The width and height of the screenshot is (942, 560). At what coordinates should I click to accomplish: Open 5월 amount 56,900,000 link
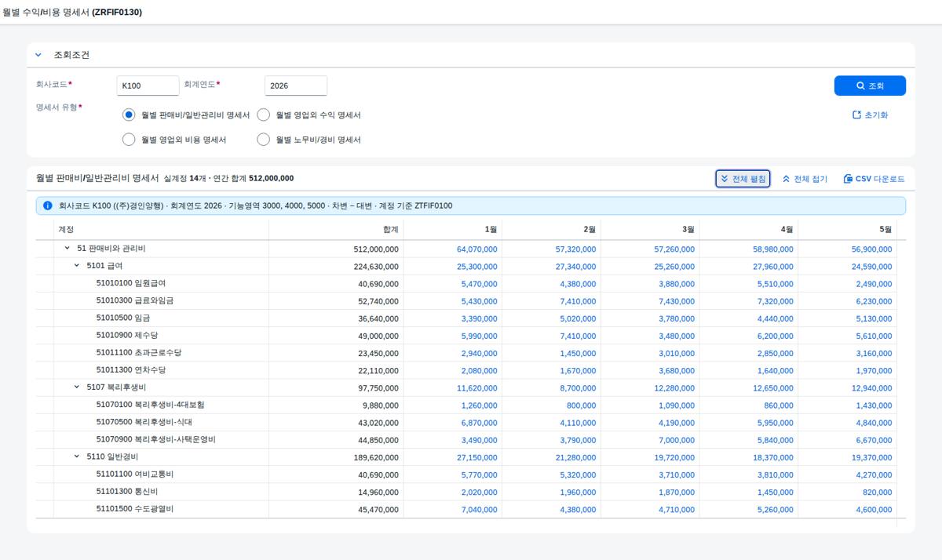[871, 249]
